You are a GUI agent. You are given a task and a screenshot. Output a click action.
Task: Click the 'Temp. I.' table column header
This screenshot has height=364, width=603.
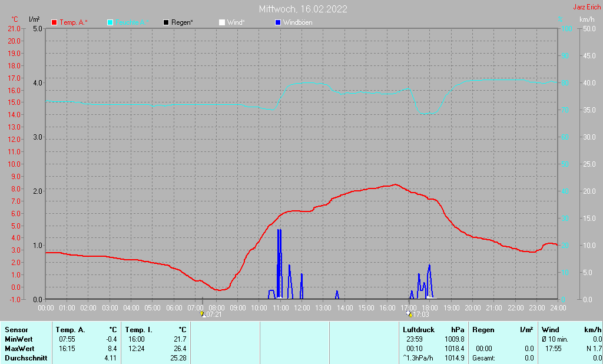coord(139,330)
